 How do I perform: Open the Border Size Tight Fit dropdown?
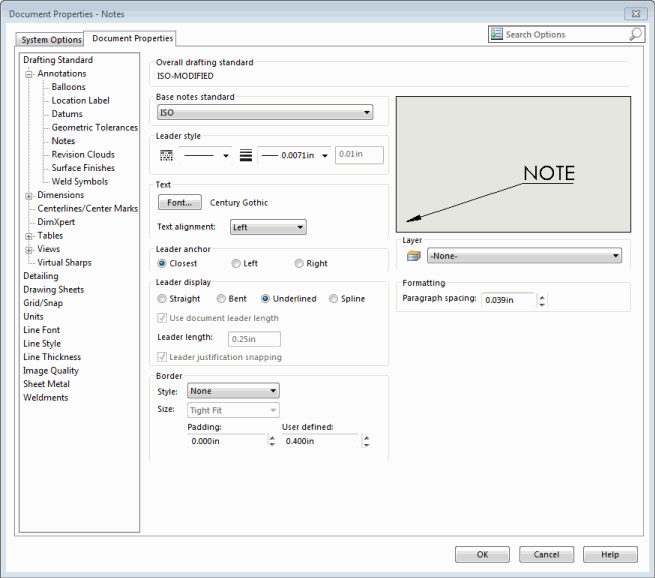click(x=233, y=410)
